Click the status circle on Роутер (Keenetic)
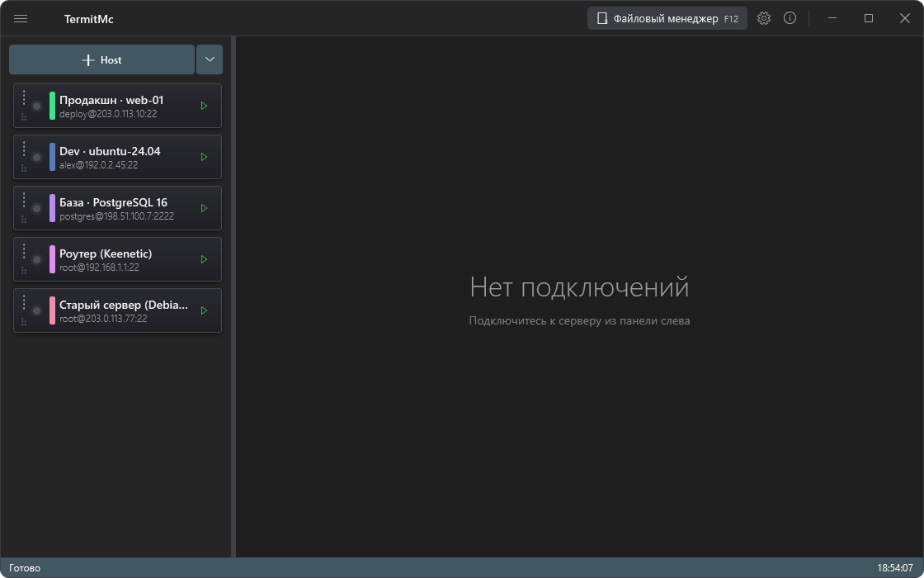The width and height of the screenshot is (924, 578). (36, 259)
